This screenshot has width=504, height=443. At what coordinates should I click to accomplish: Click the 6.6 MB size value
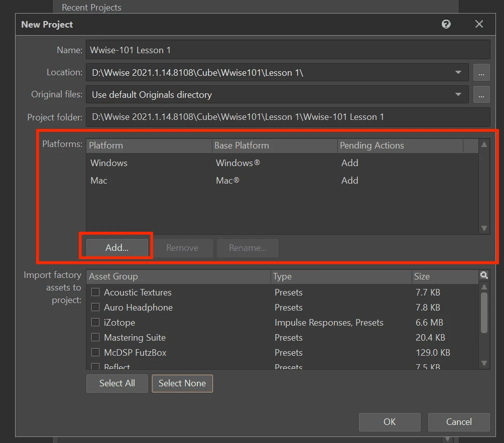(429, 323)
